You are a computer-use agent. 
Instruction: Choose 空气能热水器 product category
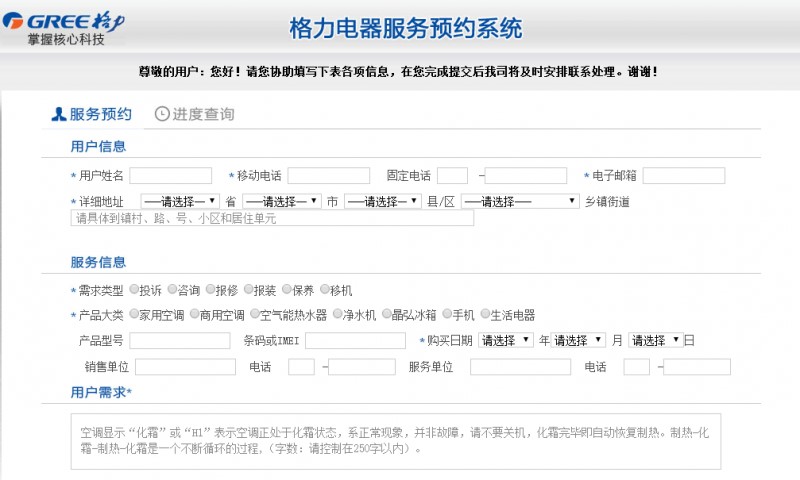point(255,314)
